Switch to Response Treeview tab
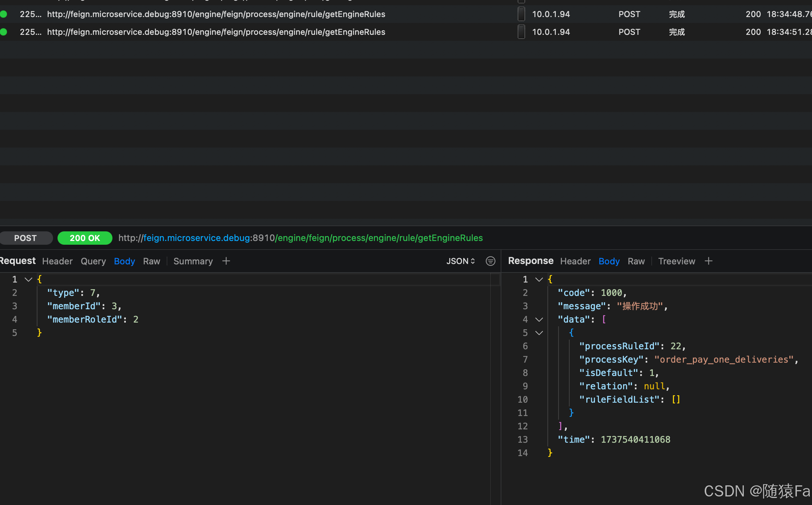The width and height of the screenshot is (812, 505). pos(676,261)
